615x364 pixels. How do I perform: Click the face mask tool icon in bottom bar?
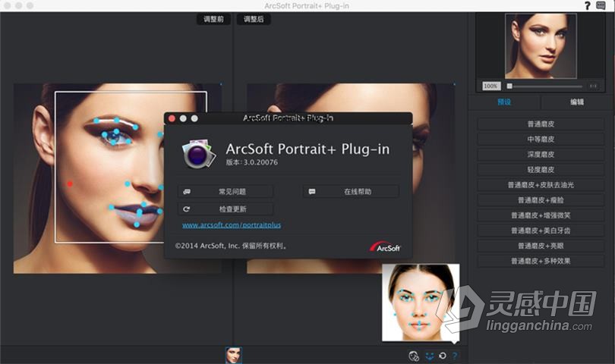414,356
